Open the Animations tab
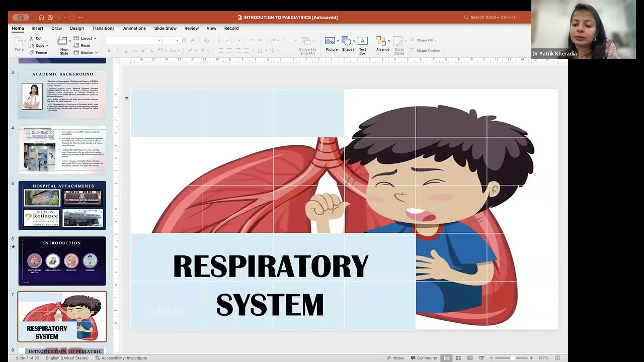This screenshot has height=362, width=644. [x=134, y=28]
